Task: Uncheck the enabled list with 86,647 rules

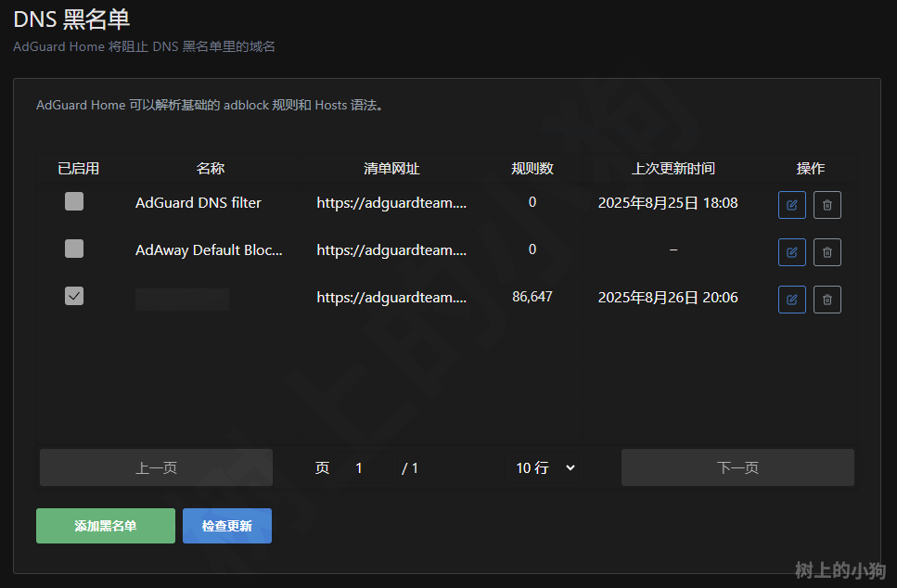Action: (x=74, y=296)
